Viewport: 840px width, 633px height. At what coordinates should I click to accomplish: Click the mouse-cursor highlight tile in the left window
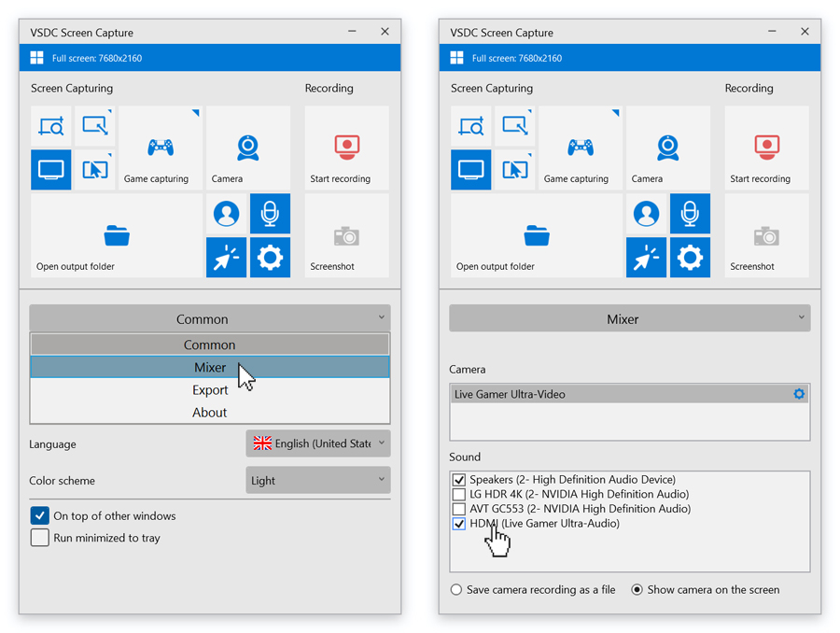226,258
